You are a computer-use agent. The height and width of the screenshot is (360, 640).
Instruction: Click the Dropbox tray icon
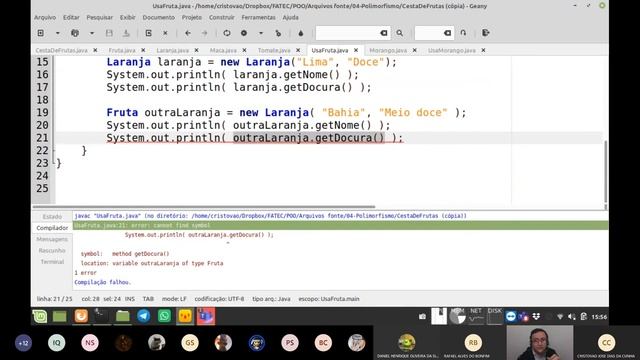[x=536, y=317]
